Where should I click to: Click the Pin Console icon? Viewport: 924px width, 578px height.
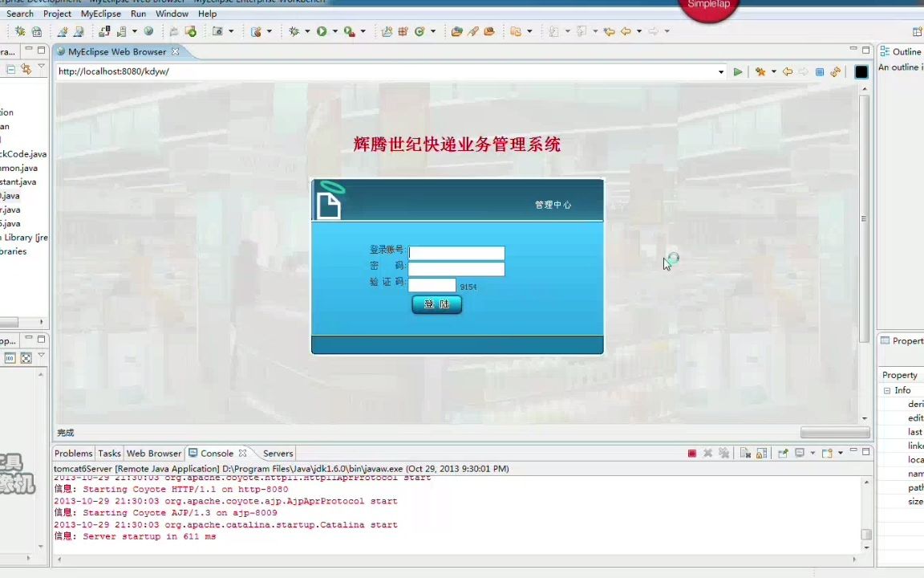(x=784, y=453)
